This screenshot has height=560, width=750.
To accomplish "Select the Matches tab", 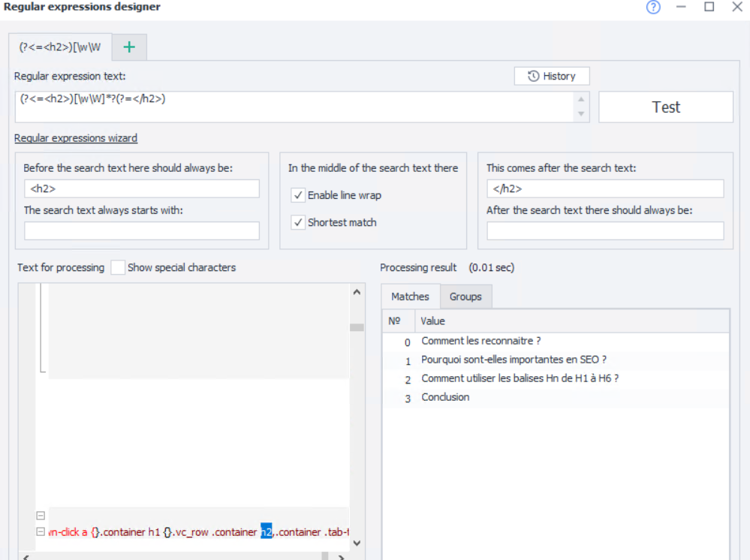I will (x=410, y=297).
